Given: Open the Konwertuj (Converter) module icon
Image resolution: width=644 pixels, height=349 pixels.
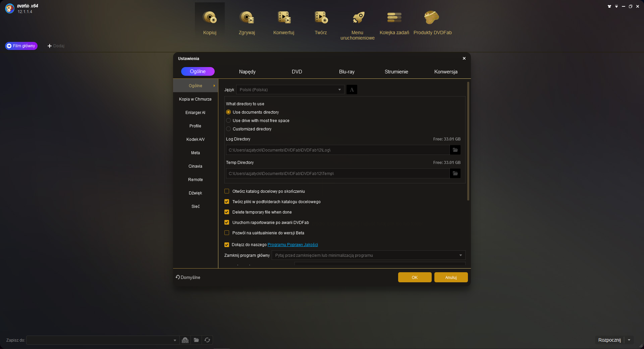Looking at the screenshot, I should (284, 17).
